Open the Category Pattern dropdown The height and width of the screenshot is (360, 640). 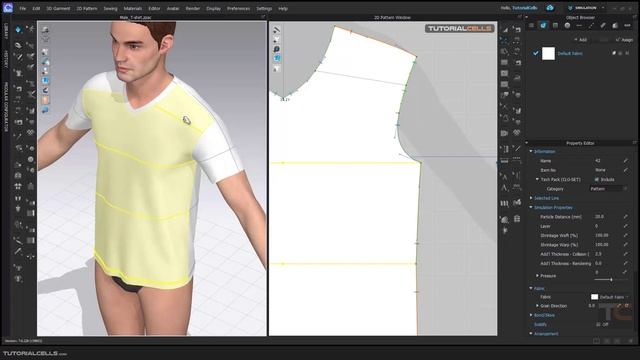(x=608, y=189)
